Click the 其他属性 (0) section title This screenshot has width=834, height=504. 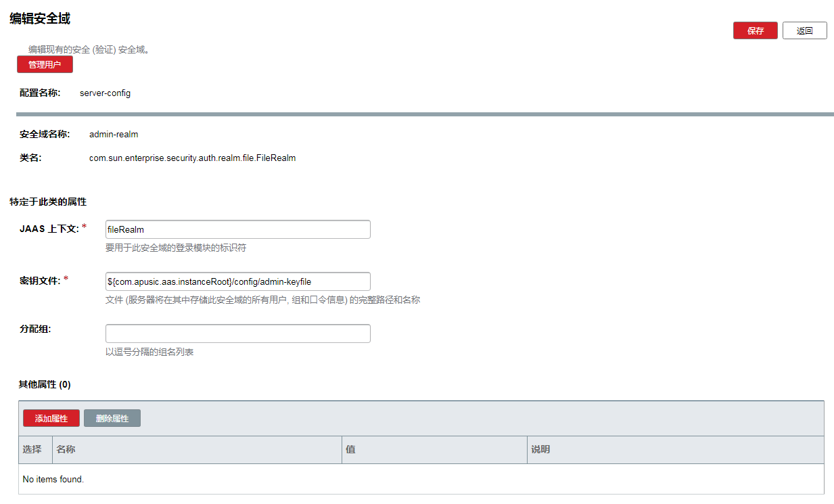(x=45, y=385)
